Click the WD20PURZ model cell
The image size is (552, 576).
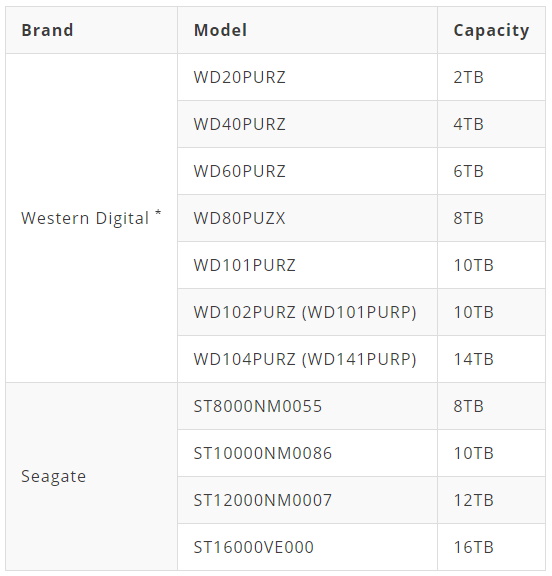307,77
